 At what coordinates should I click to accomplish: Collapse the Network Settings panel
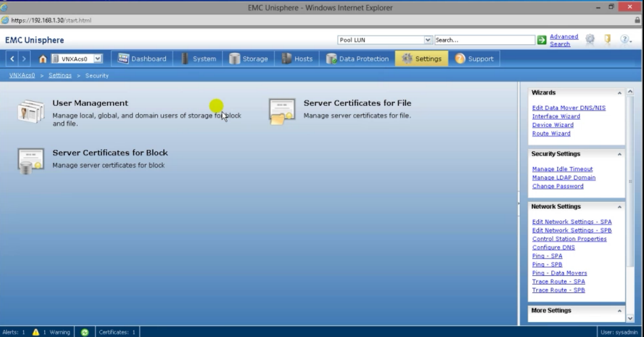[x=619, y=207]
